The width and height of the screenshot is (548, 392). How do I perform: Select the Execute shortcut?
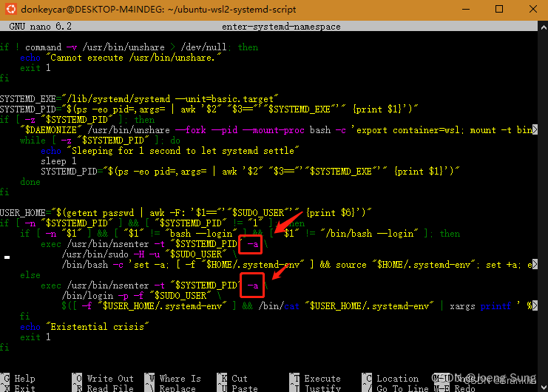coord(315,379)
